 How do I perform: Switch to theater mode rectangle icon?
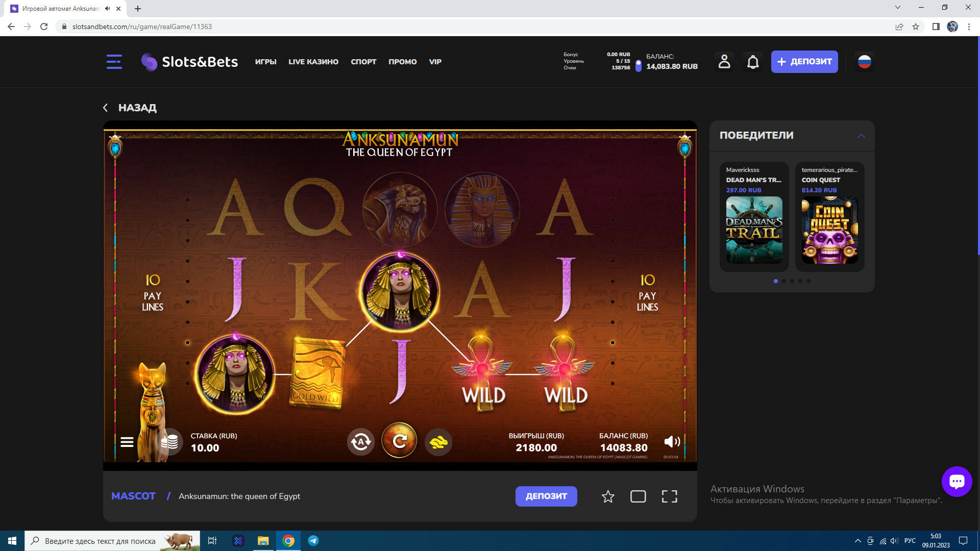pos(638,496)
